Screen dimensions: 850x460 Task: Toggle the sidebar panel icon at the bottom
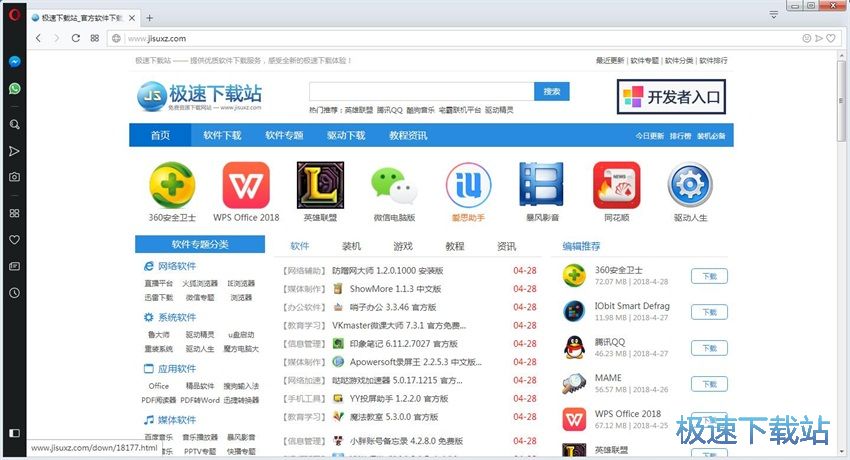(x=15, y=433)
